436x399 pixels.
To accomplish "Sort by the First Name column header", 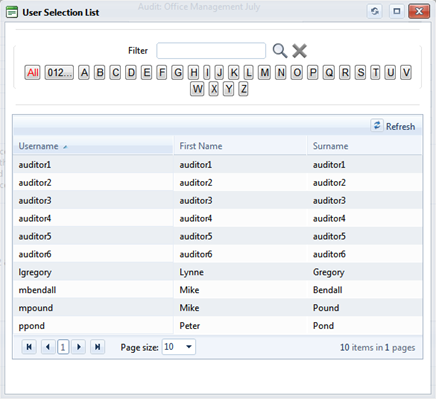I will tap(240, 146).
